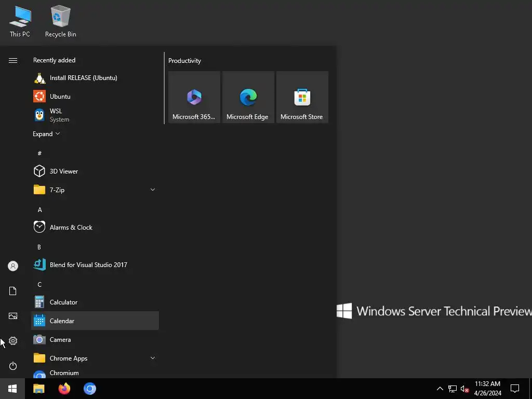Screen dimensions: 532x399
Task: Click the Productivity group title
Action: 184,61
